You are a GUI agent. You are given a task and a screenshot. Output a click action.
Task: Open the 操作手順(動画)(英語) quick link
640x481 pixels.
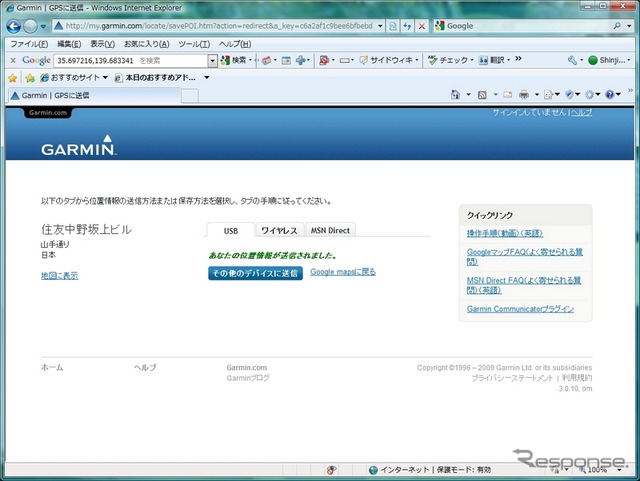[x=505, y=233]
